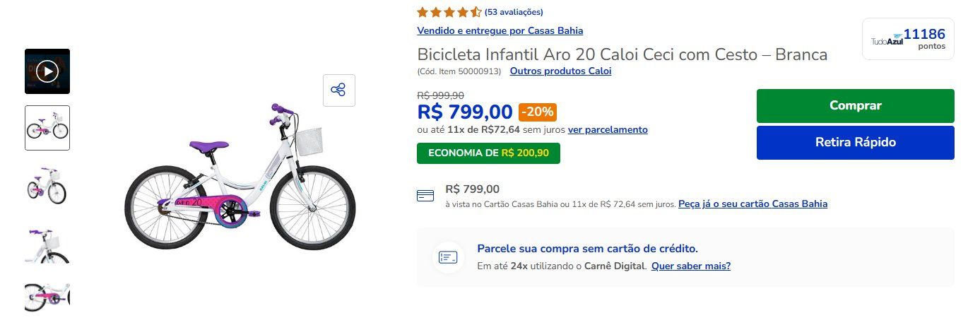The width and height of the screenshot is (980, 318).
Task: Open Outros produtos Caloi link
Action: 560,71
